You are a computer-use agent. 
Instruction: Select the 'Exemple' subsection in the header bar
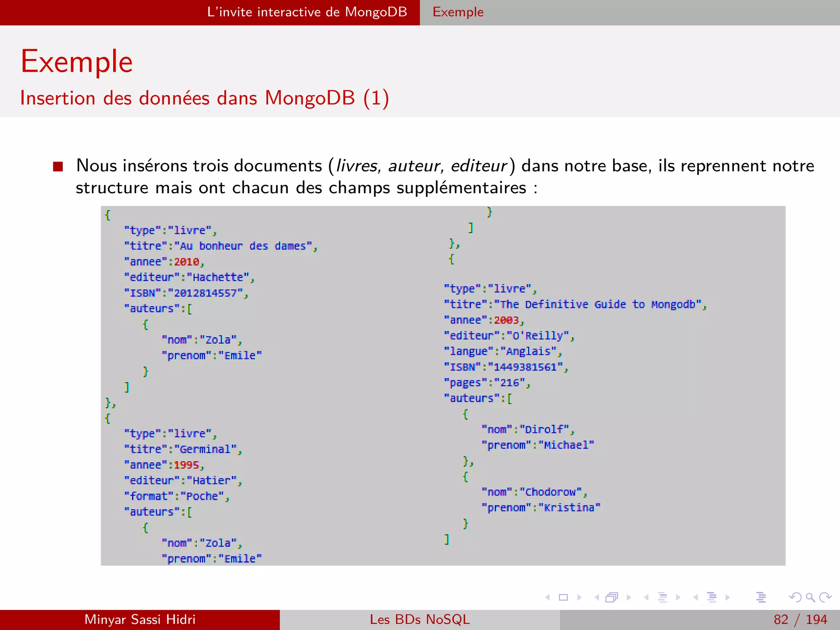(458, 12)
